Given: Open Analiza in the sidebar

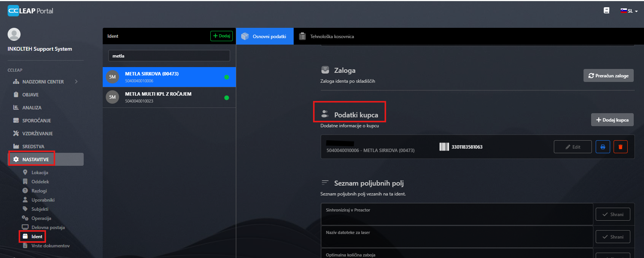Looking at the screenshot, I should click(x=32, y=107).
